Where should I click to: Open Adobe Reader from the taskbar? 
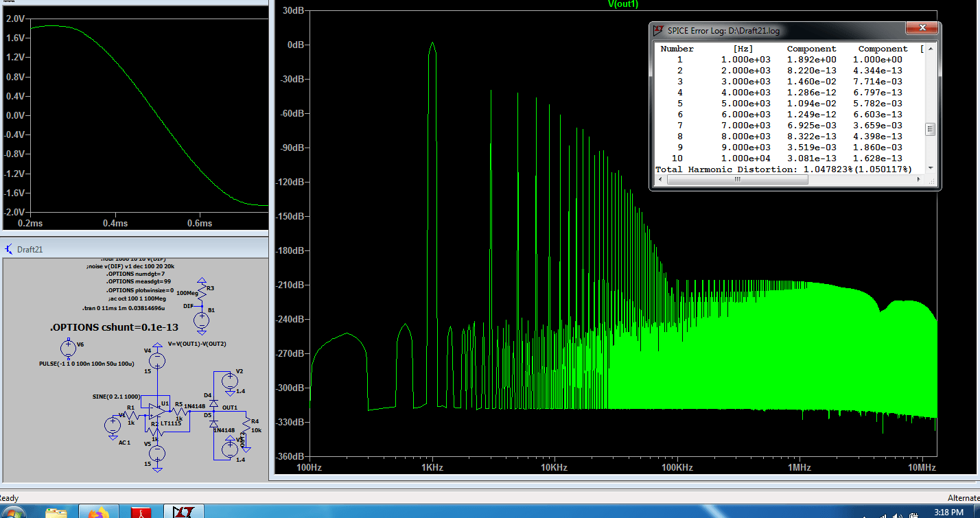141,513
